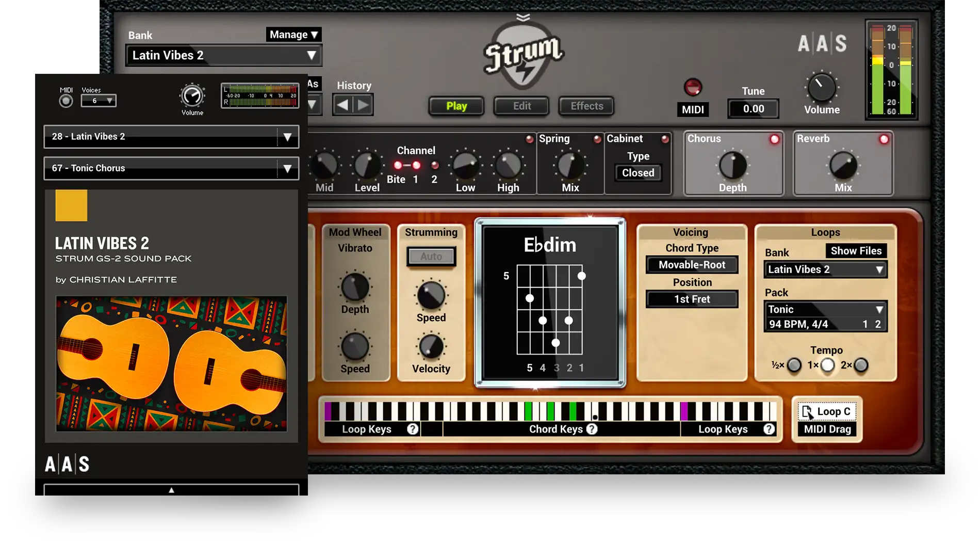
Task: Click the red MIDI indicator light
Action: coord(692,87)
